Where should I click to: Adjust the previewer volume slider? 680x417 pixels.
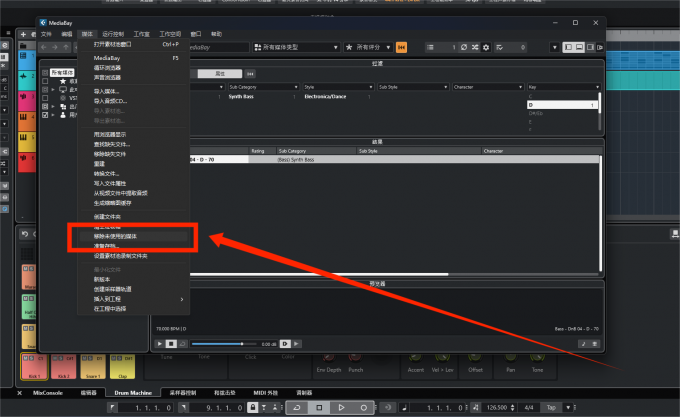[224, 344]
